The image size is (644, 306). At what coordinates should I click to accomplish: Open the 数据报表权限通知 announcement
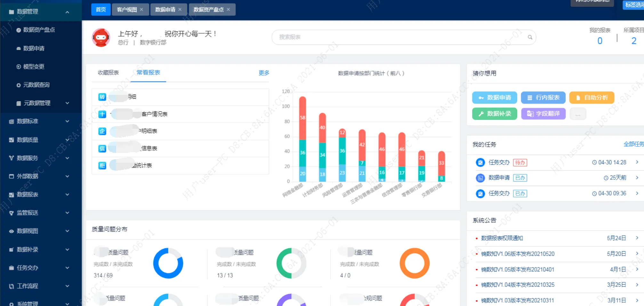click(502, 238)
